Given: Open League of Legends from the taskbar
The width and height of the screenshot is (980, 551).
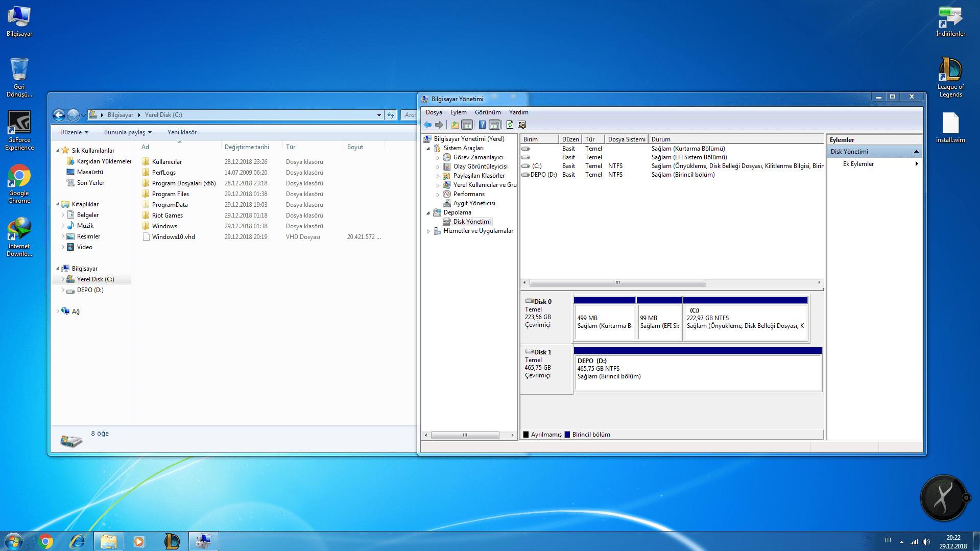Looking at the screenshot, I should pos(172,541).
